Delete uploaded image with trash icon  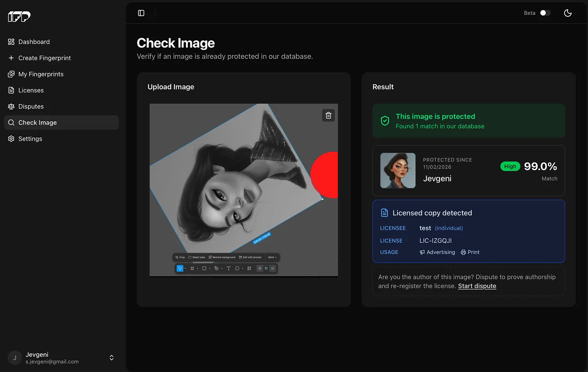[329, 115]
